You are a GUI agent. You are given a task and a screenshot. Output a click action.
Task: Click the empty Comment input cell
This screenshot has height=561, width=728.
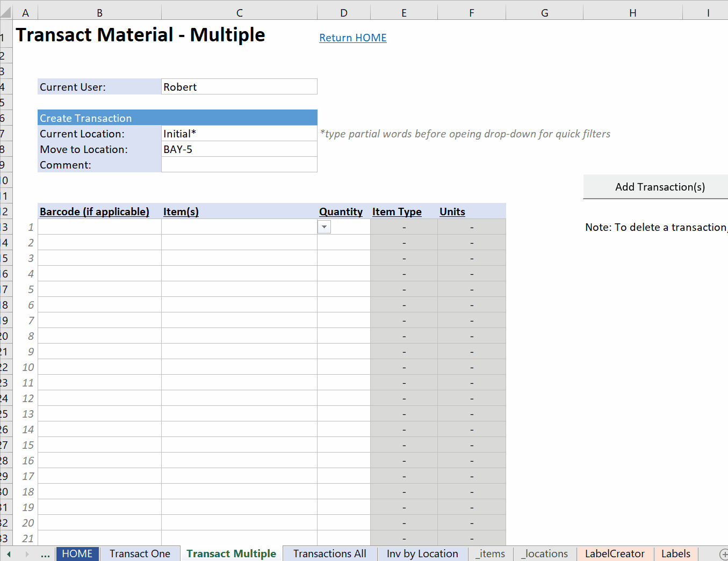click(239, 164)
